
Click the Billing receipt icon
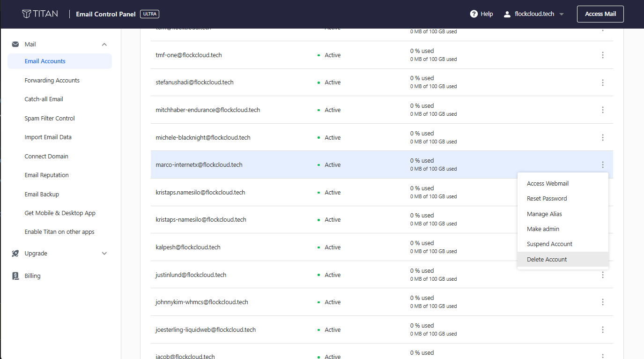click(15, 276)
